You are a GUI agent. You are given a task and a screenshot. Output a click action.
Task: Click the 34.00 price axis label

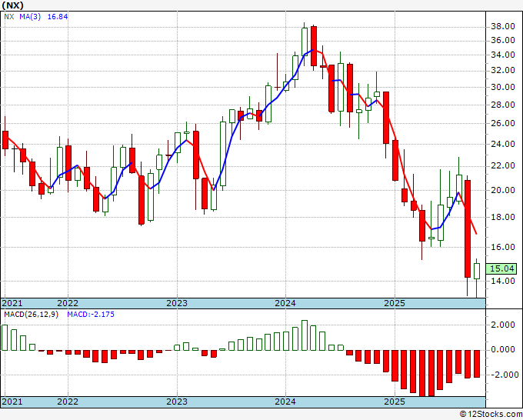[x=503, y=55]
